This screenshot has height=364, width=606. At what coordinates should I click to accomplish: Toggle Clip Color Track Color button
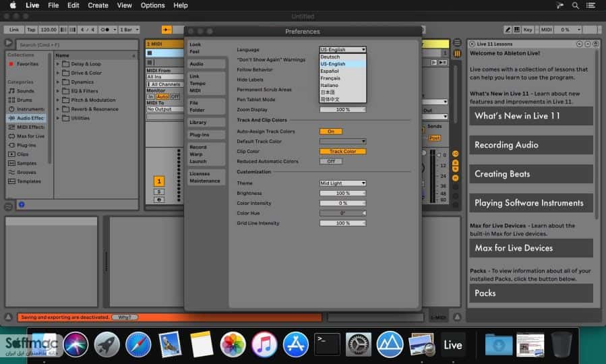point(343,151)
